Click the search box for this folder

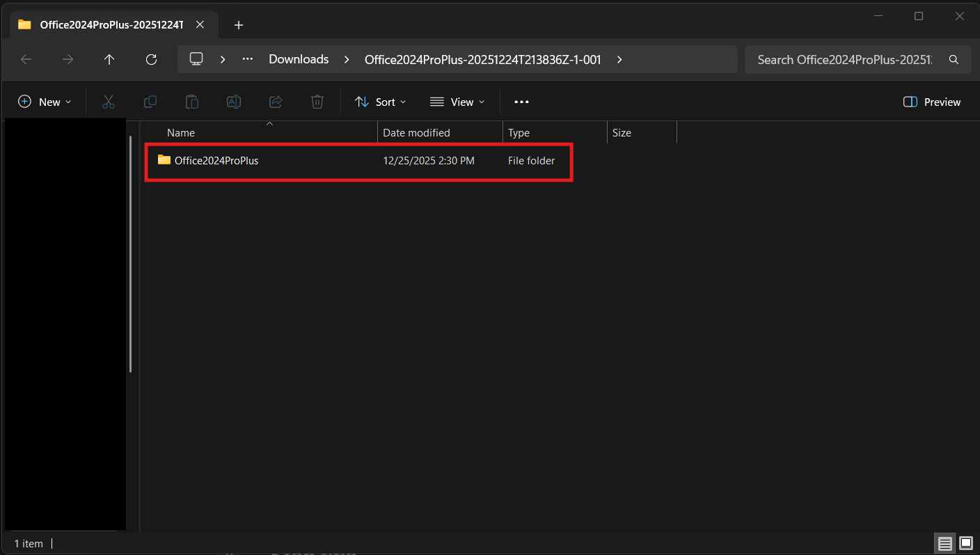click(x=848, y=59)
